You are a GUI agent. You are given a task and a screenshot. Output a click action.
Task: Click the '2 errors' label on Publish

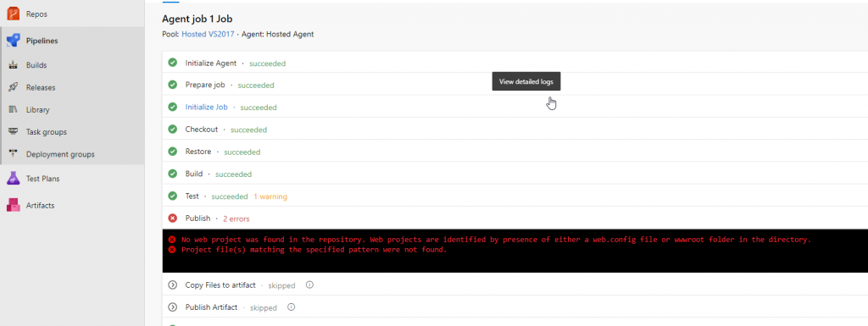tap(236, 218)
